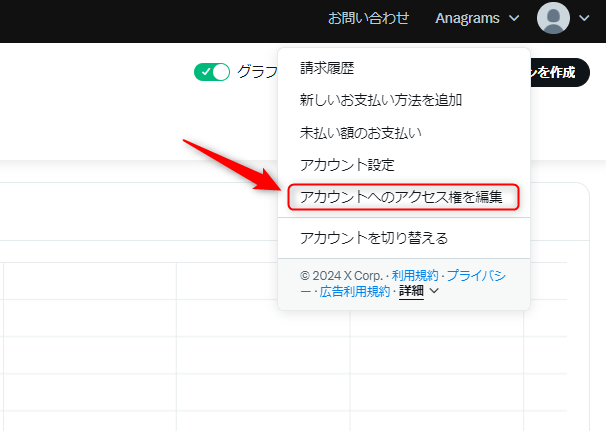The width and height of the screenshot is (606, 431).
Task: Click アカウントを切り替える
Action: [x=374, y=238]
